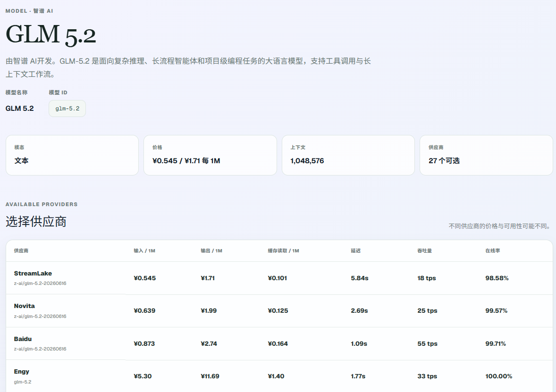Click Novita uptime 99.57%

[x=497, y=311]
